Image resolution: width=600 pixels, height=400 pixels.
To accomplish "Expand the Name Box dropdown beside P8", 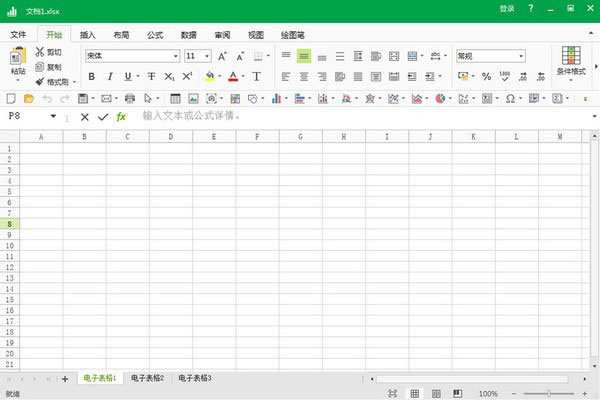I will [x=53, y=116].
